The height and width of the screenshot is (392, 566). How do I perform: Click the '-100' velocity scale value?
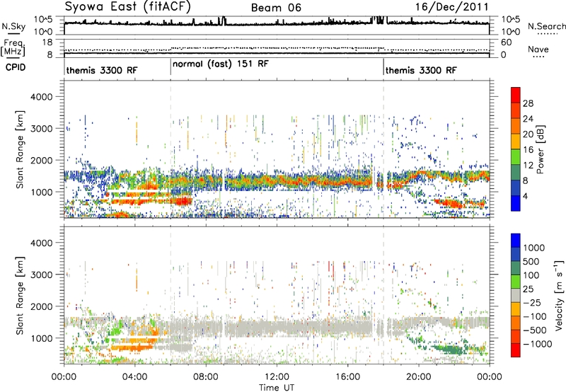pyautogui.click(x=535, y=316)
